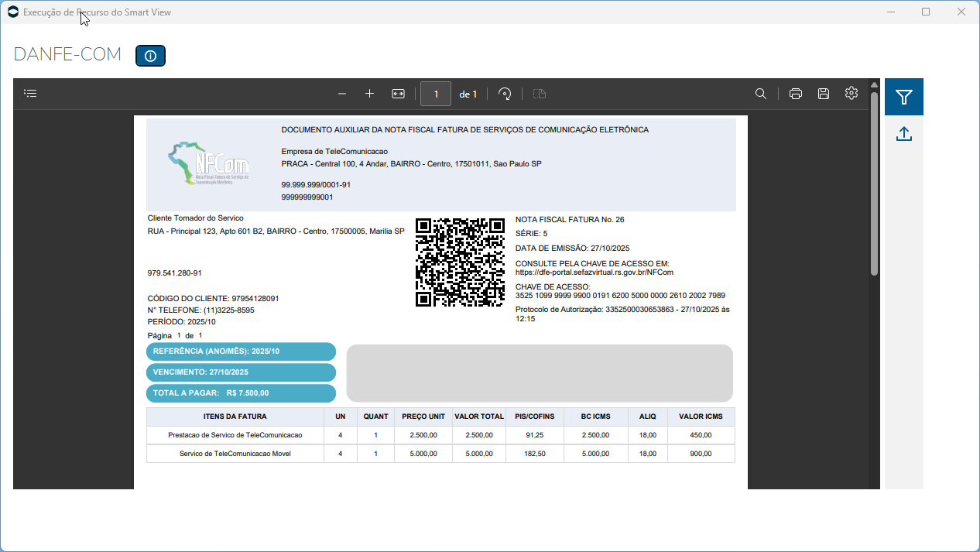The width and height of the screenshot is (980, 552).
Task: Click the QR code image
Action: (x=460, y=262)
